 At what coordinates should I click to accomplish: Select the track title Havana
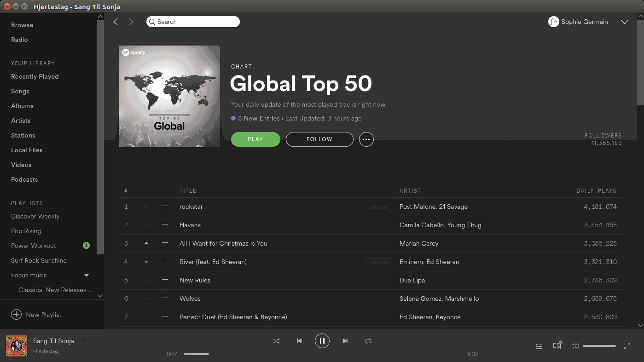pos(190,225)
